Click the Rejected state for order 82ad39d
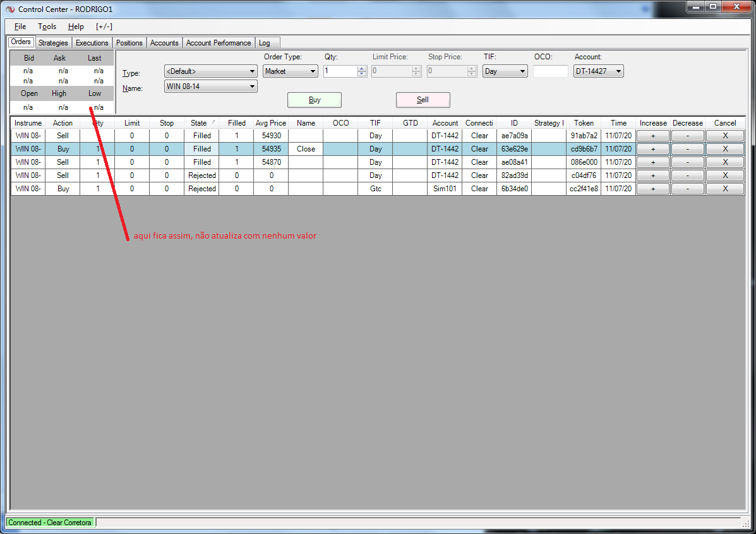The width and height of the screenshot is (756, 534). (201, 175)
